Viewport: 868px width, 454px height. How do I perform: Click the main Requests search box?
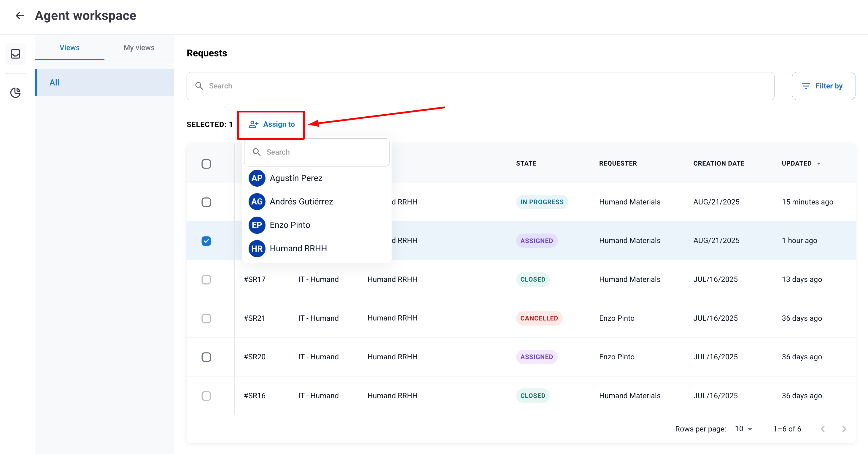(480, 86)
